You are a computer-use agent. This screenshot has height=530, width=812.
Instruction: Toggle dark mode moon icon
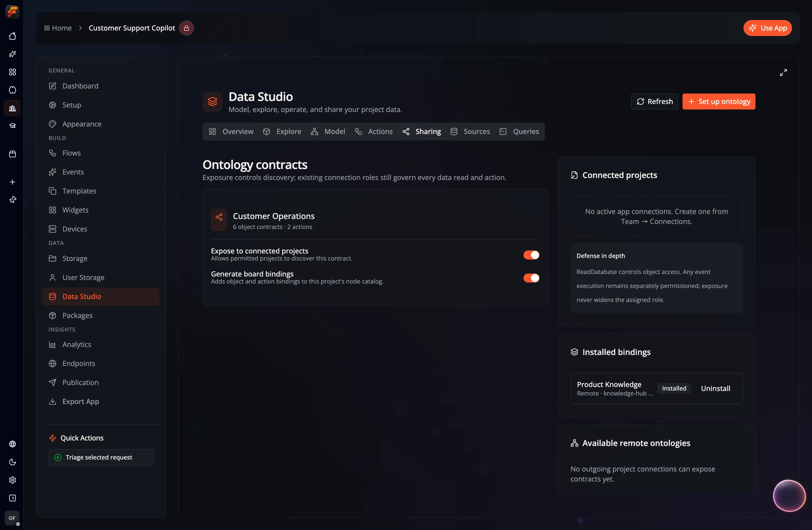pyautogui.click(x=12, y=462)
